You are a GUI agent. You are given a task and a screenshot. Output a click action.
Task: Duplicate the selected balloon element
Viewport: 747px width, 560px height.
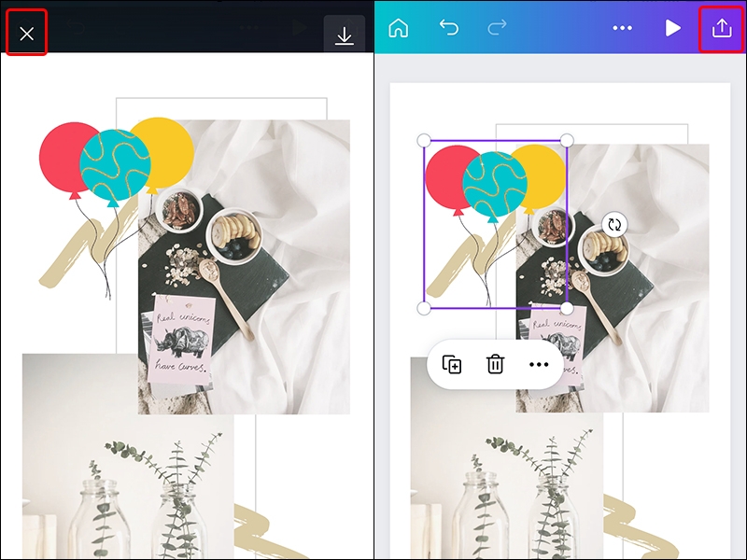point(451,364)
